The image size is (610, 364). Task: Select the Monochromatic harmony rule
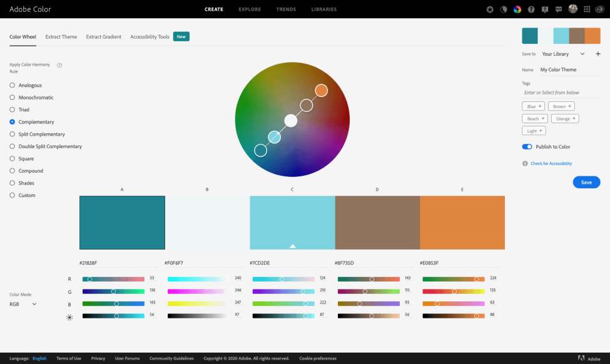click(x=31, y=98)
